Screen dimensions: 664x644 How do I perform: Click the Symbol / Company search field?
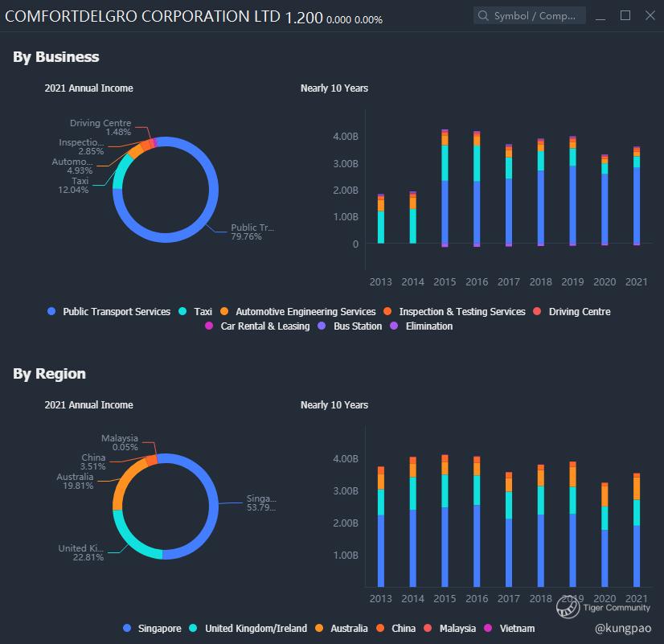point(529,15)
